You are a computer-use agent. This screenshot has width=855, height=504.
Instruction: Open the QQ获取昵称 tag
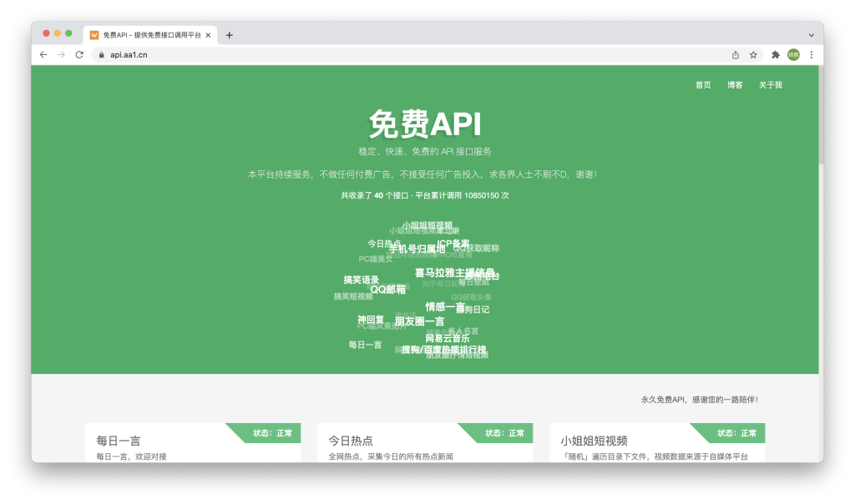click(x=476, y=248)
